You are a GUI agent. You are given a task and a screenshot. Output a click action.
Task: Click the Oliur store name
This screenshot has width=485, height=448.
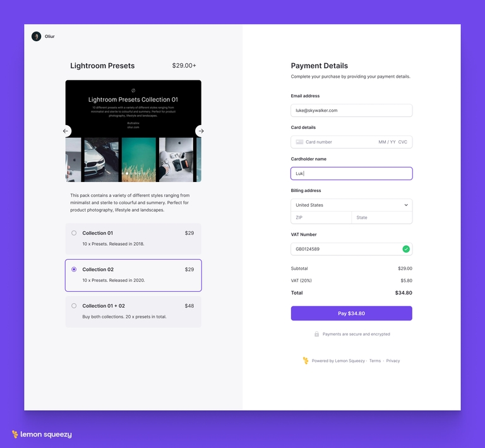tap(49, 37)
